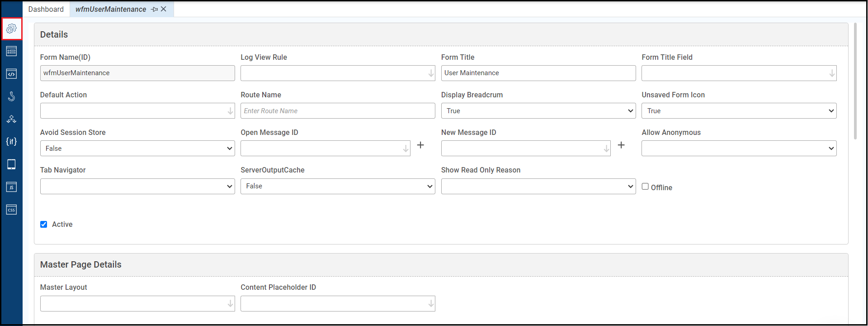Click the Route Name input field
The image size is (868, 326).
[x=338, y=111]
